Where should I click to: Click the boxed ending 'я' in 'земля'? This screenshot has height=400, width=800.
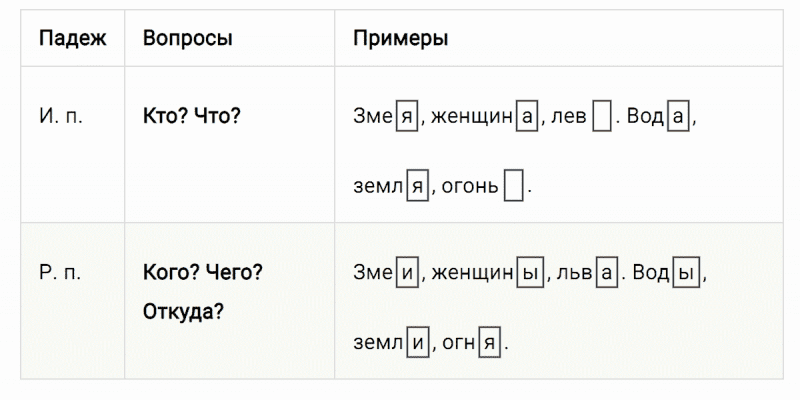[x=418, y=187]
